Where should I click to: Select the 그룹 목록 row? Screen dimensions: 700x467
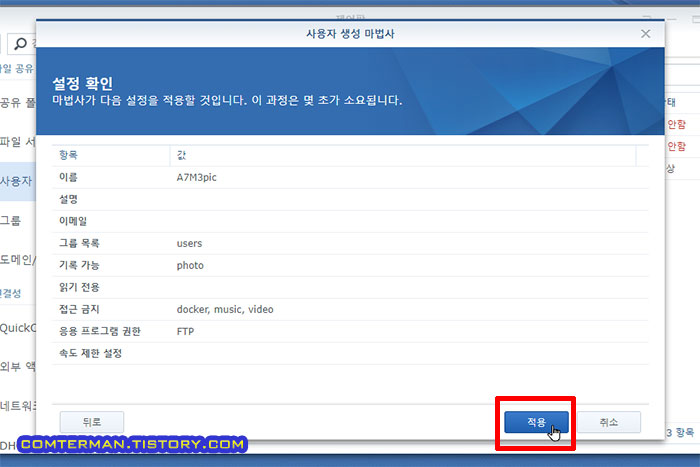(350, 243)
